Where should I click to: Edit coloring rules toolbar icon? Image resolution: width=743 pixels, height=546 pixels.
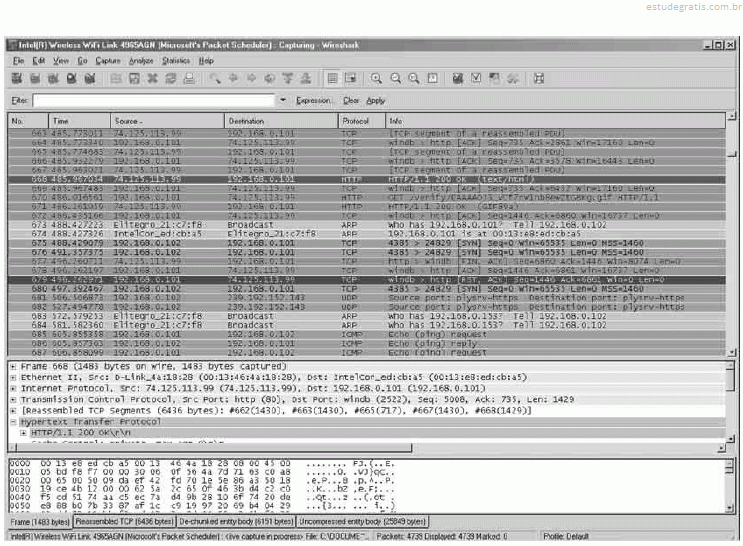pos(494,79)
